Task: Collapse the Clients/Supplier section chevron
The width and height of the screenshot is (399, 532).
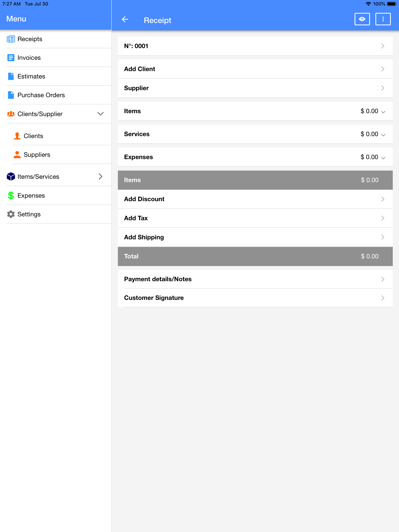Action: coord(100,114)
